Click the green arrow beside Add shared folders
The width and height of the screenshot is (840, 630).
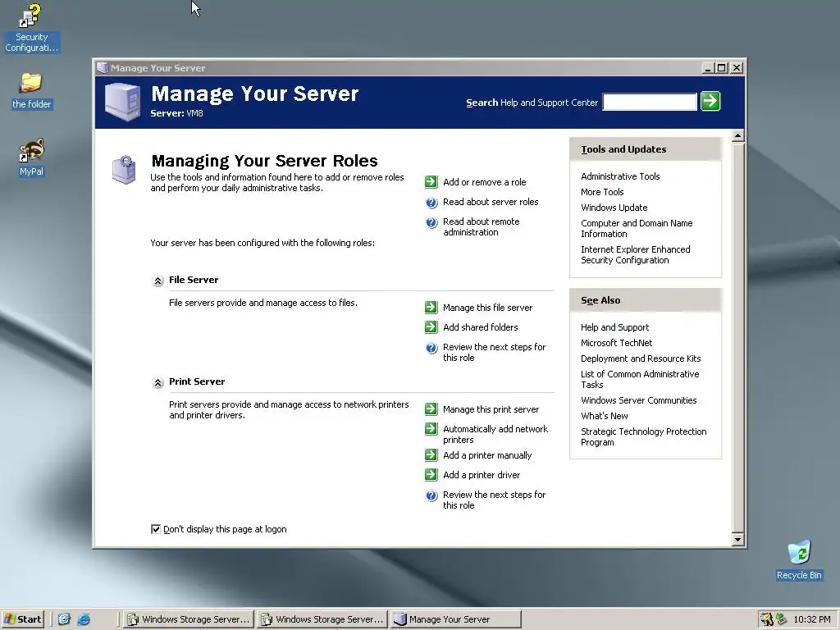pos(431,326)
